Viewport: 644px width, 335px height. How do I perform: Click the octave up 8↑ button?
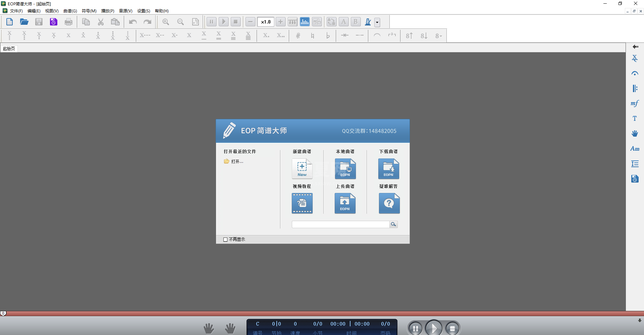coord(409,36)
